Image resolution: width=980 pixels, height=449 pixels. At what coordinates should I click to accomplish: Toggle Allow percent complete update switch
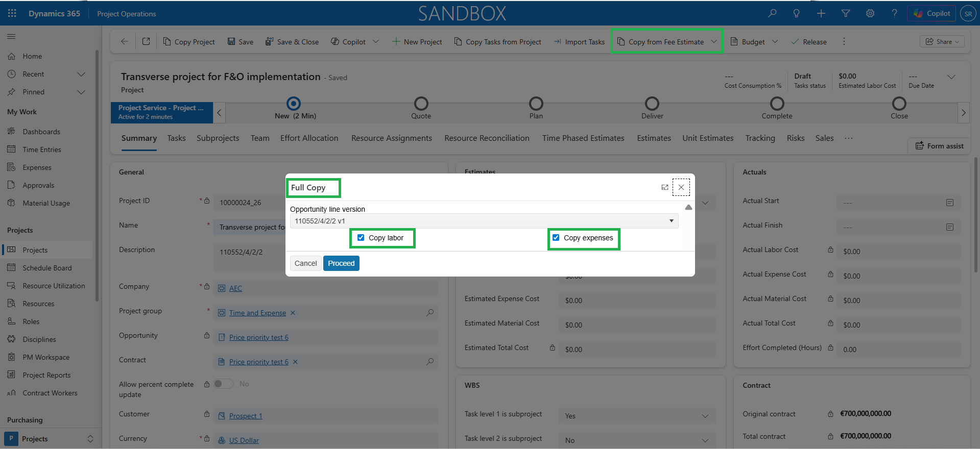223,384
